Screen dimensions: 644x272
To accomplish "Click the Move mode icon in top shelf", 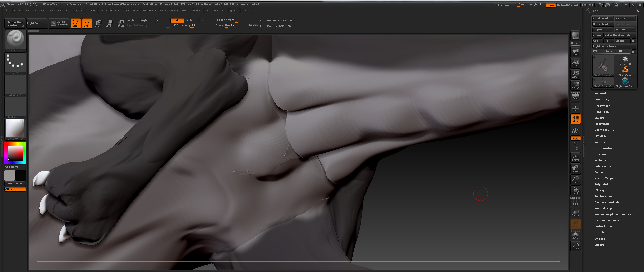I will coord(98,23).
